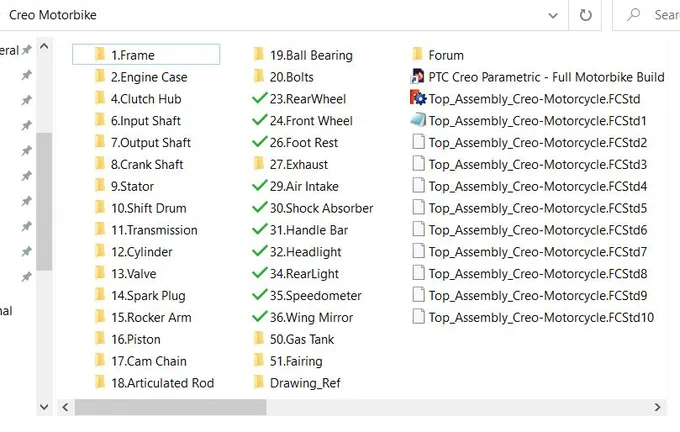Click the horizontal scrollbar thumb
The width and height of the screenshot is (680, 432).
click(x=170, y=407)
